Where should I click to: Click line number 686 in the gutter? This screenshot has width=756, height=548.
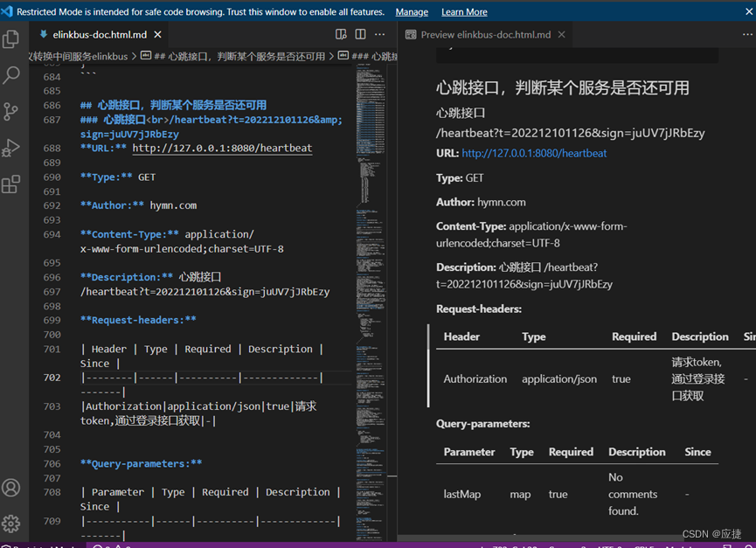[x=52, y=105]
